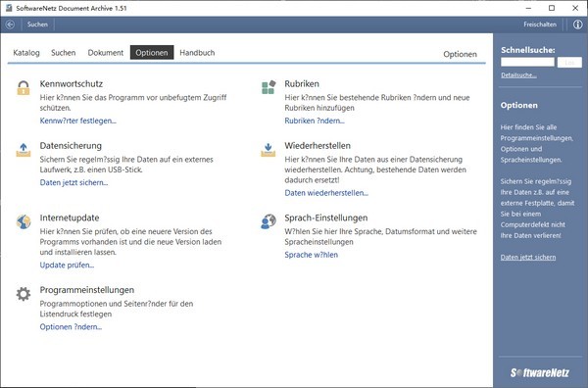Click the Sprach-Einstellungen globe-person icon
The image size is (588, 388).
[269, 221]
